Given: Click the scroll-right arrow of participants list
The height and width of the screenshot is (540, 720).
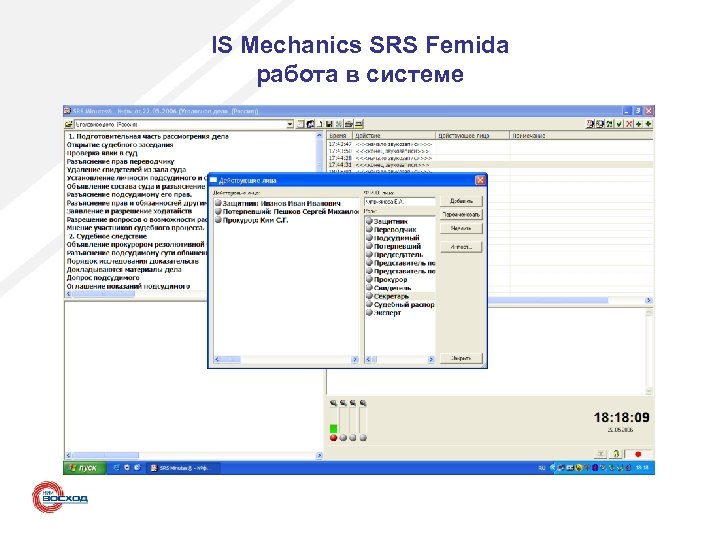Looking at the screenshot, I should point(354,360).
